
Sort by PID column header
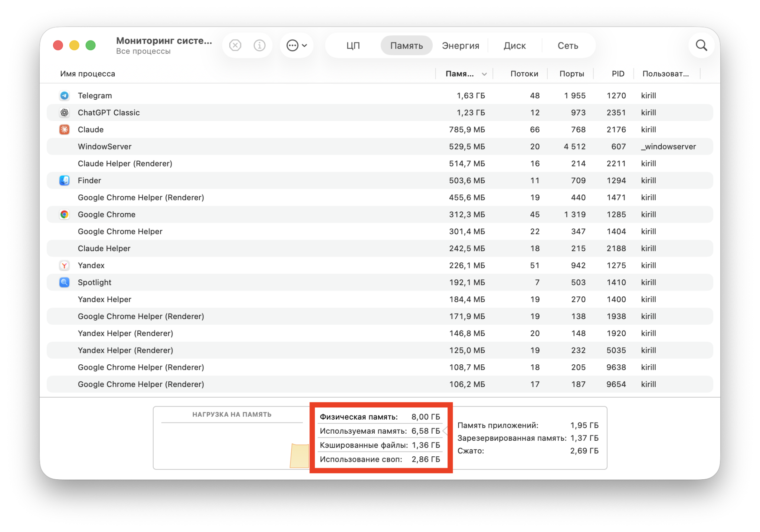pyautogui.click(x=618, y=74)
